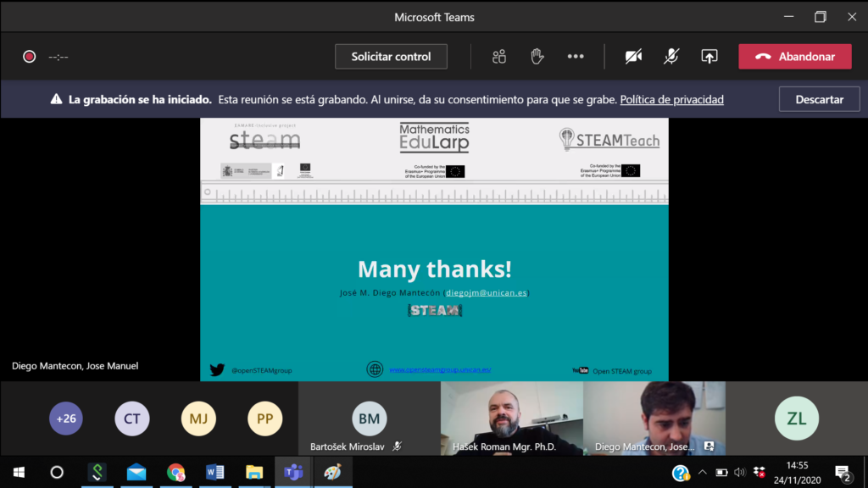Open more actions ellipsis menu
The image size is (868, 488).
[x=576, y=57]
